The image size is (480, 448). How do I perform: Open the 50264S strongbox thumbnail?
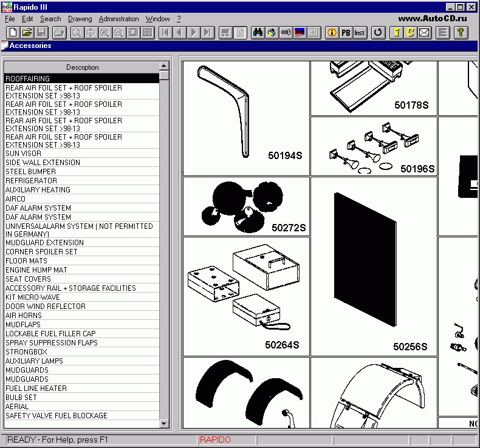click(246, 297)
